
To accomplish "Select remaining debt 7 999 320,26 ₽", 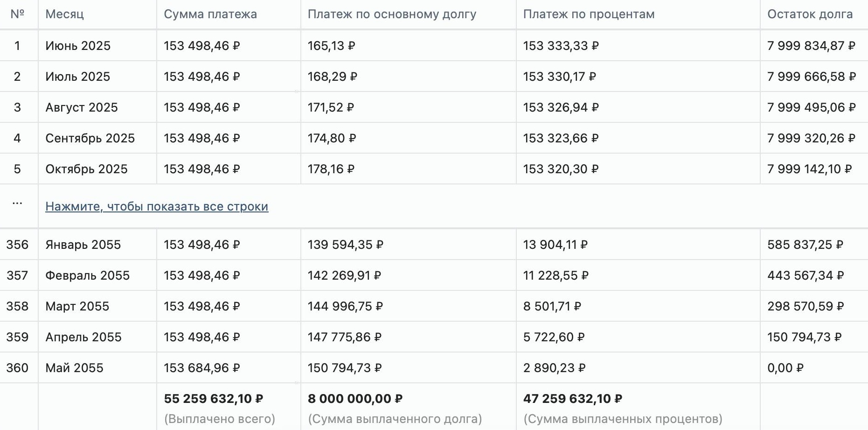I will pyautogui.click(x=812, y=138).
